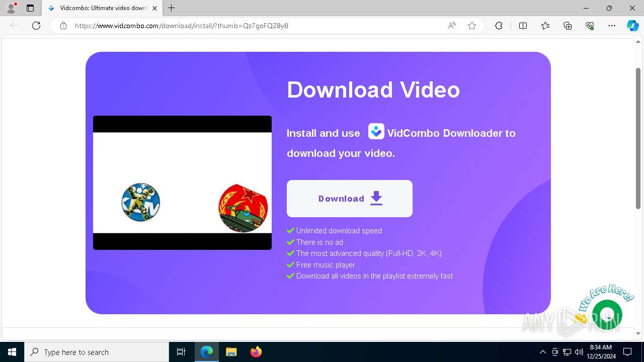Viewport: 644px width, 362px height.
Task: Click the 'Download Video' heading
Action: [x=373, y=90]
